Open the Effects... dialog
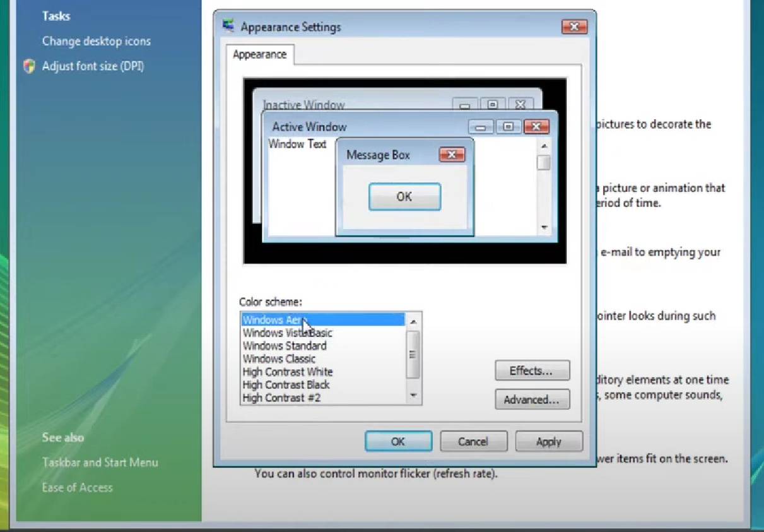The width and height of the screenshot is (764, 532). (532, 371)
